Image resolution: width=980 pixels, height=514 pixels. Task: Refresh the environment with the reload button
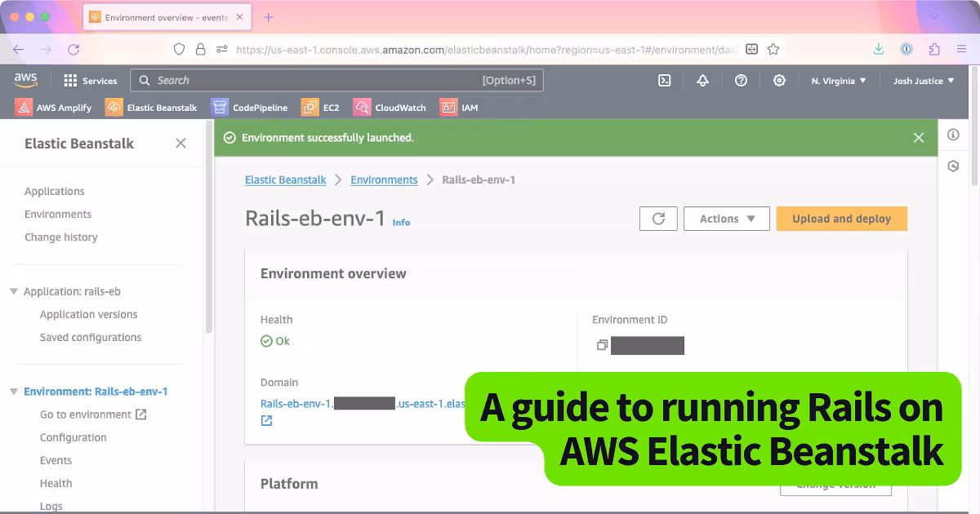point(658,219)
